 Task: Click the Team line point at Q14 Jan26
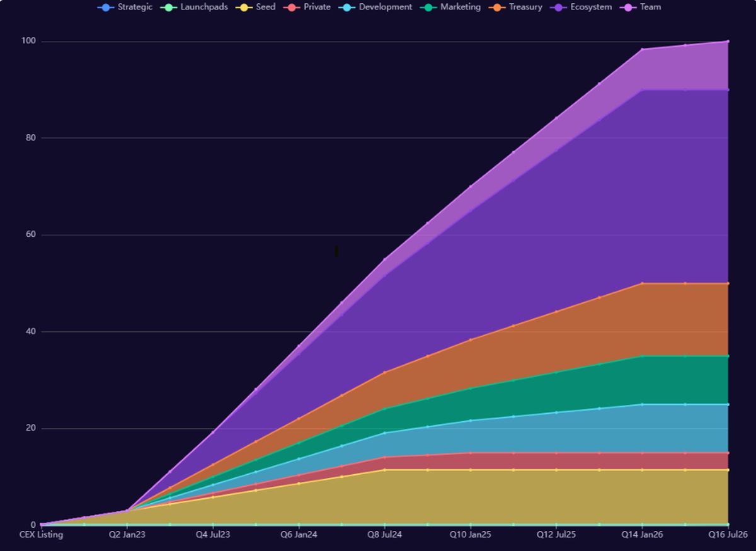[x=642, y=49]
